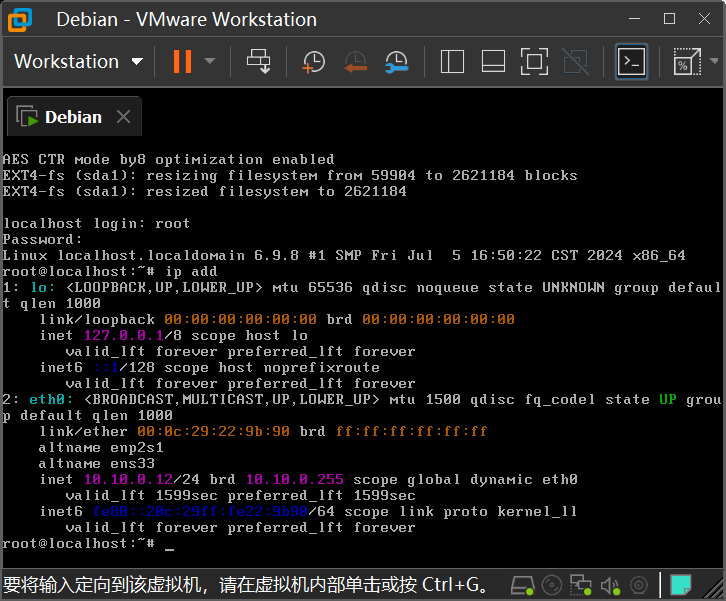Open the stretch guest display icon
Image resolution: width=726 pixels, height=601 pixels.
tap(685, 62)
